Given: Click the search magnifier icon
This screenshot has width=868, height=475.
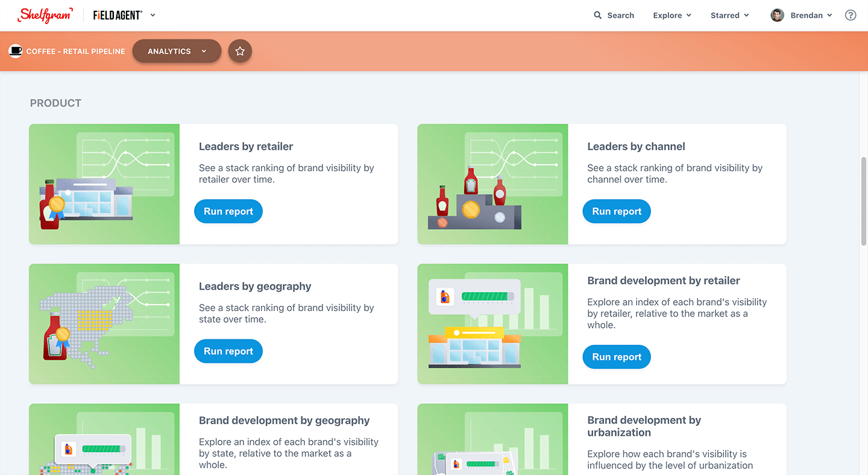Looking at the screenshot, I should (x=597, y=15).
